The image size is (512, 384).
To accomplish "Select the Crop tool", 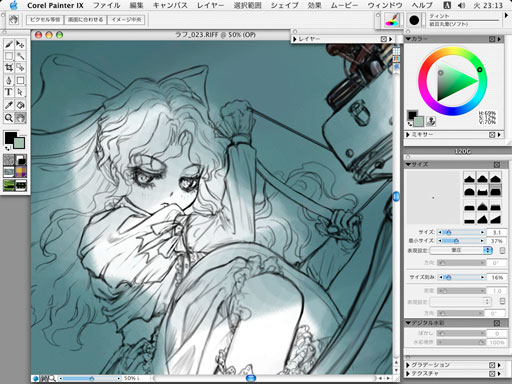I will 9,68.
